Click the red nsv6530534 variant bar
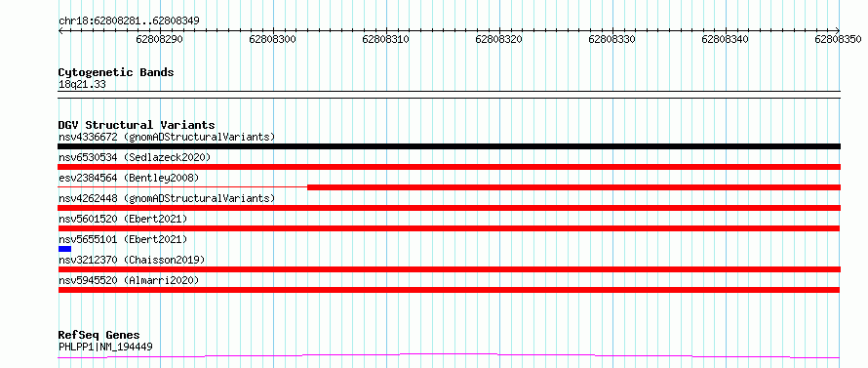The height and width of the screenshot is (368, 868). [450, 167]
